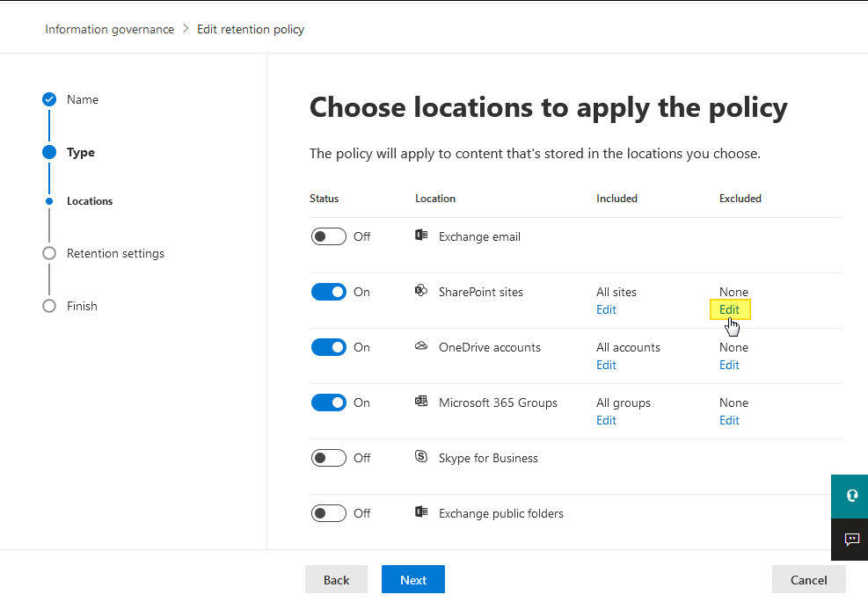The width and height of the screenshot is (868, 602).
Task: Turn on the Exchange email toggle
Action: pos(329,236)
